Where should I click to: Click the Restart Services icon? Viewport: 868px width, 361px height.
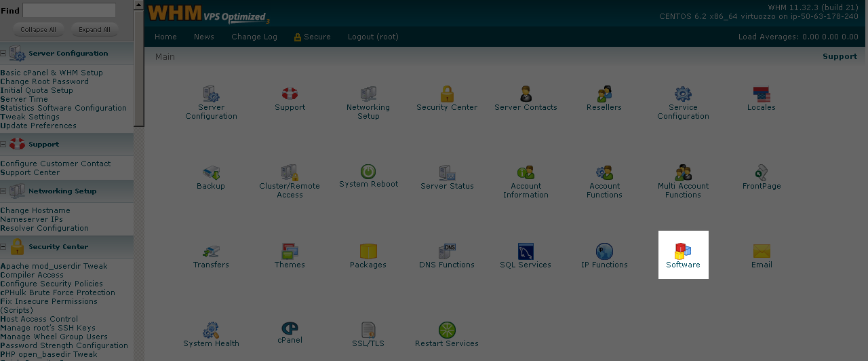point(447,330)
